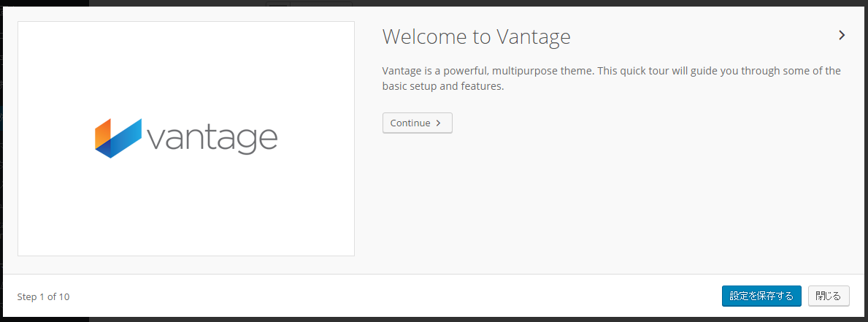Click the word 'Vantage' in the heading
This screenshot has width=868, height=322.
pos(533,37)
